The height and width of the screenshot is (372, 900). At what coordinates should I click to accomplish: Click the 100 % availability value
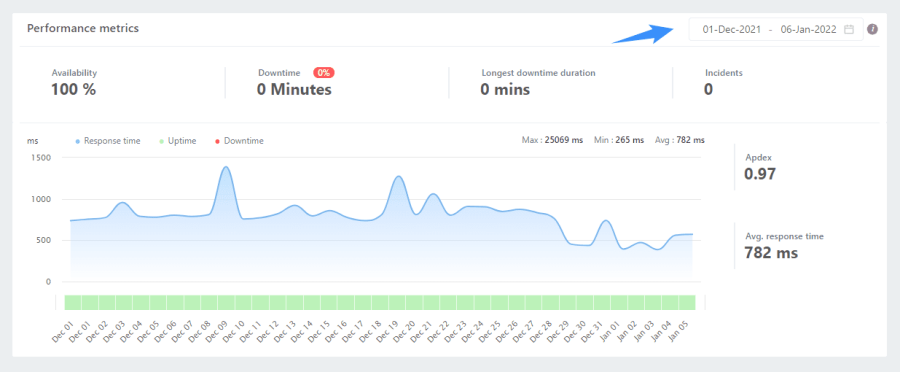click(x=73, y=90)
